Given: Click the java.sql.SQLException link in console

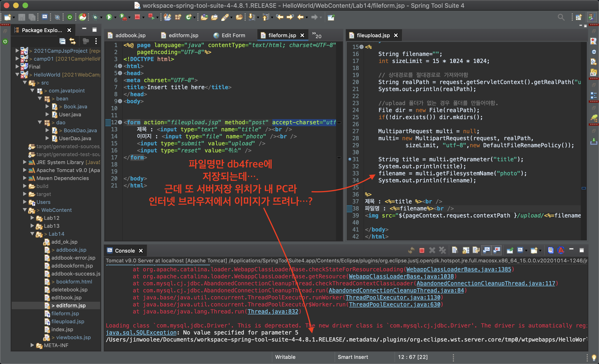Looking at the screenshot, I should coord(141,333).
